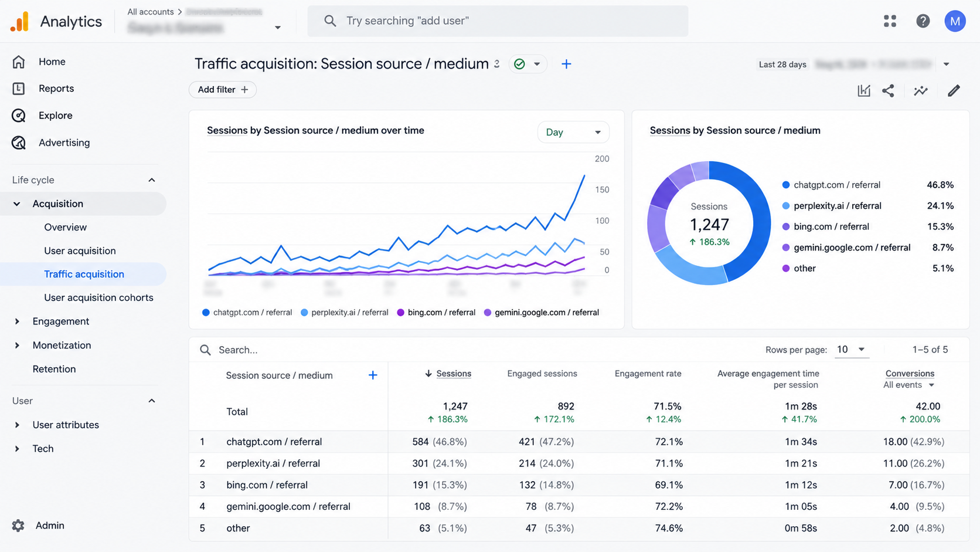980x552 pixels.
Task: Open the Retention report
Action: tap(54, 369)
